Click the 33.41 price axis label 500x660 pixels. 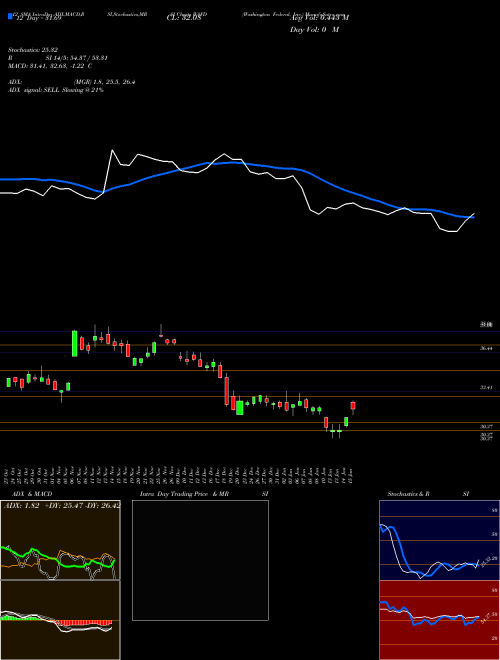486,387
